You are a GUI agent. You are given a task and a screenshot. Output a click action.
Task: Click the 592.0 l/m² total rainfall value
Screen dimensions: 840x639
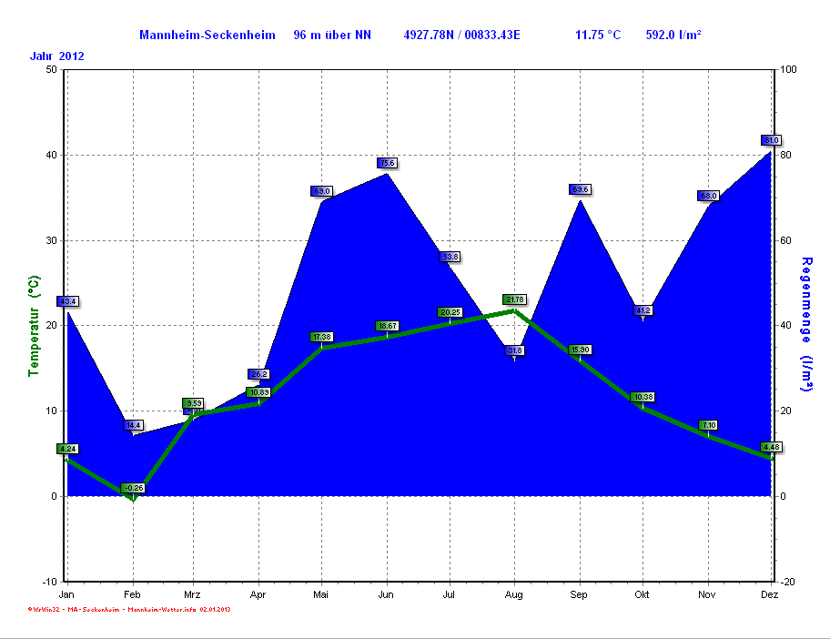click(x=673, y=35)
